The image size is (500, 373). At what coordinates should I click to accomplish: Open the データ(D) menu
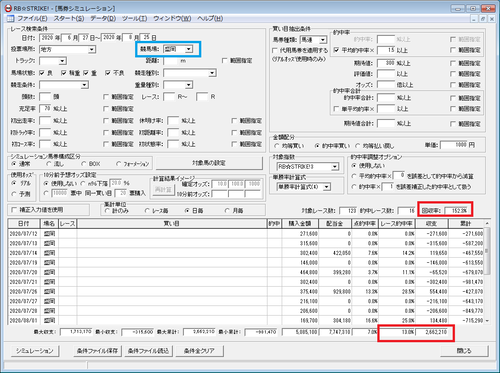pyautogui.click(x=103, y=19)
